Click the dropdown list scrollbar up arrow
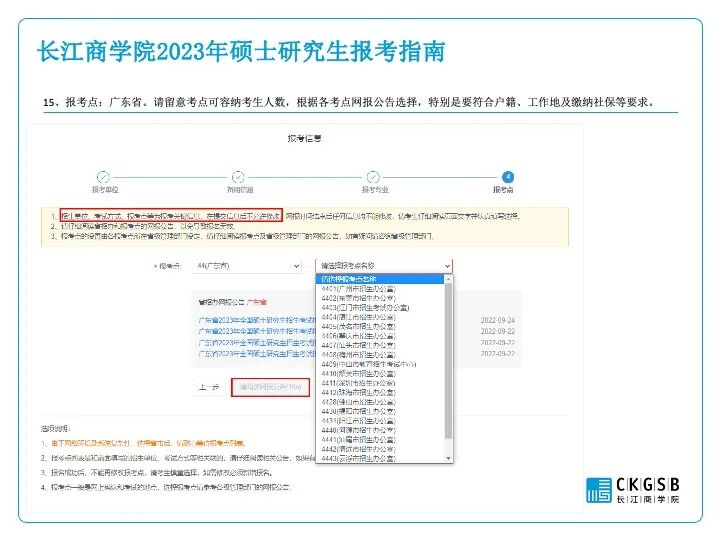The height and width of the screenshot is (540, 720). click(449, 279)
